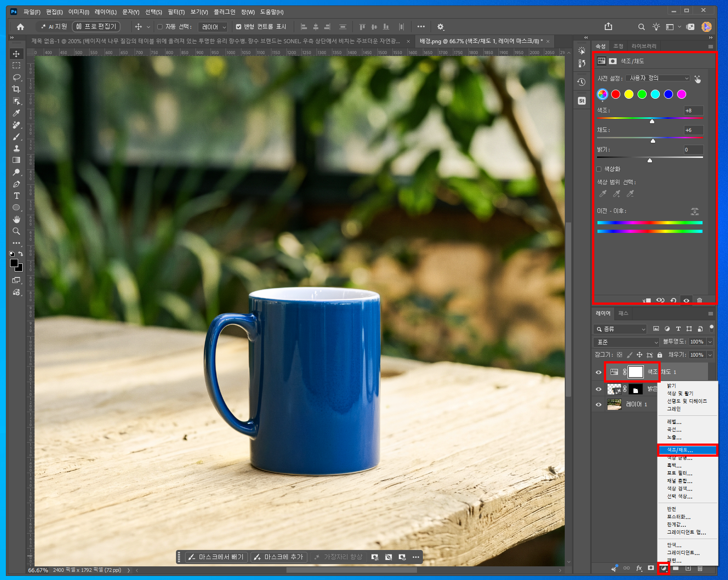Toggle the 색상화 colorize checkbox
Image resolution: width=728 pixels, height=580 pixels.
tap(599, 169)
